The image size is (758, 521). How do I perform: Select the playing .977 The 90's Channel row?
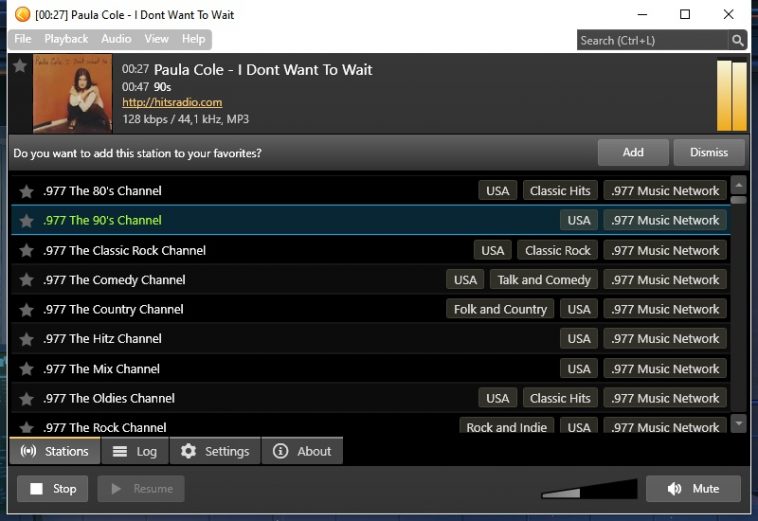pyautogui.click(x=371, y=220)
